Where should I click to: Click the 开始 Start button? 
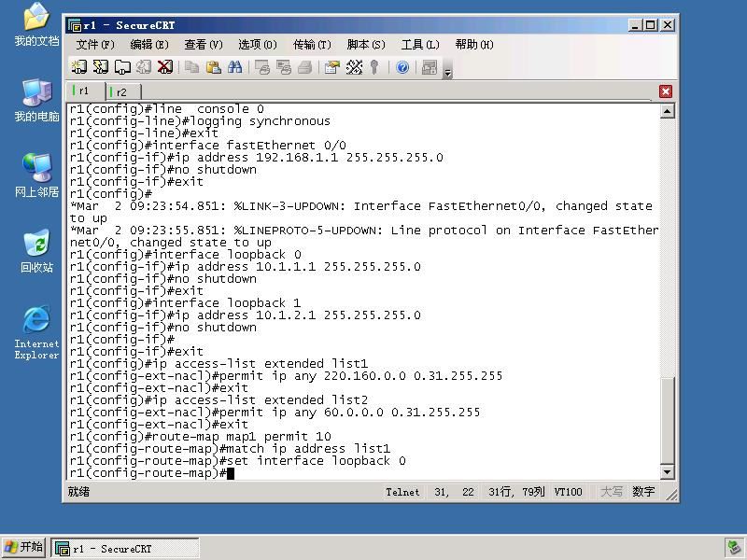23,547
